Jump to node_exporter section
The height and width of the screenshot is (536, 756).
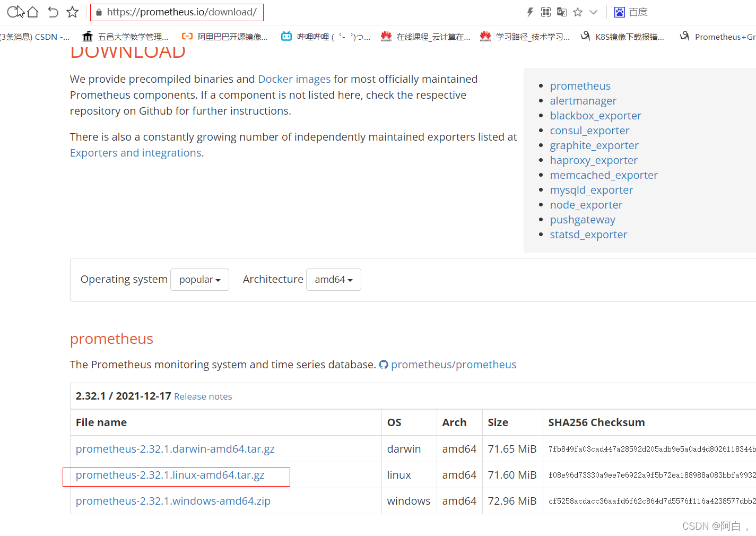(x=586, y=205)
